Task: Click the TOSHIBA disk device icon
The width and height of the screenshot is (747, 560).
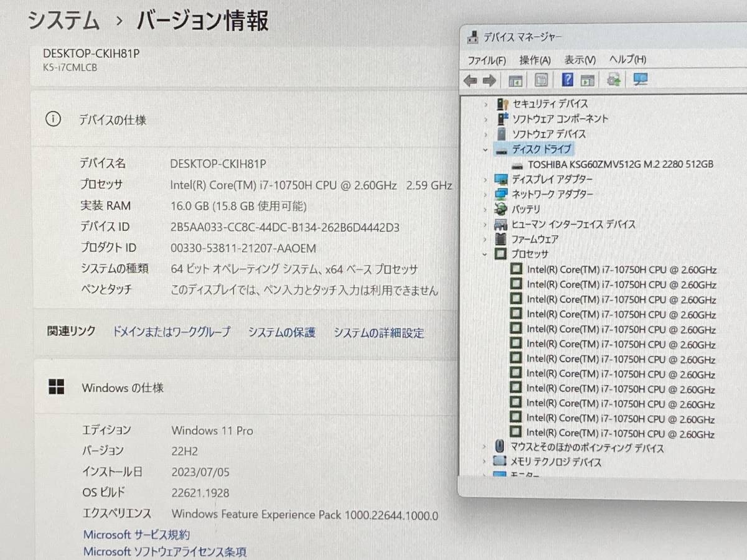Action: click(x=517, y=165)
